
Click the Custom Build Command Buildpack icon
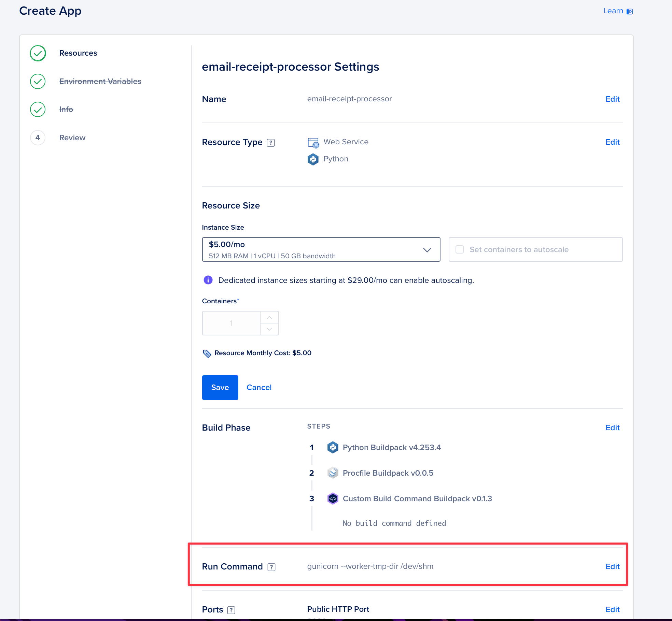point(333,499)
